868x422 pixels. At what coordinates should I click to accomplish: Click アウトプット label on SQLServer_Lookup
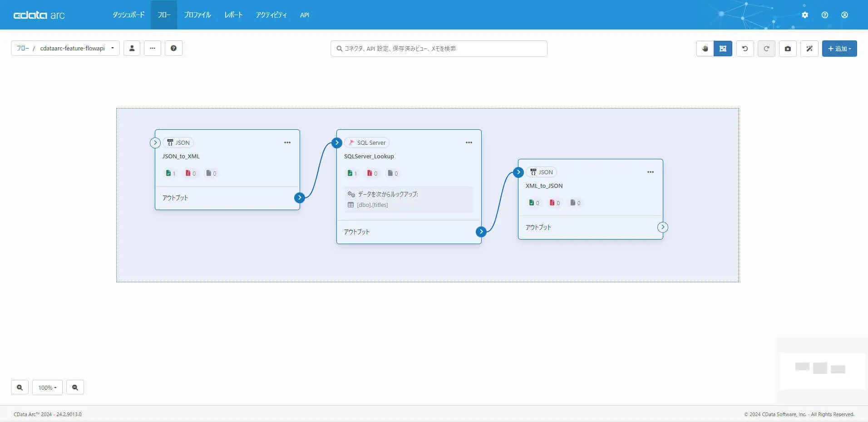click(x=357, y=232)
